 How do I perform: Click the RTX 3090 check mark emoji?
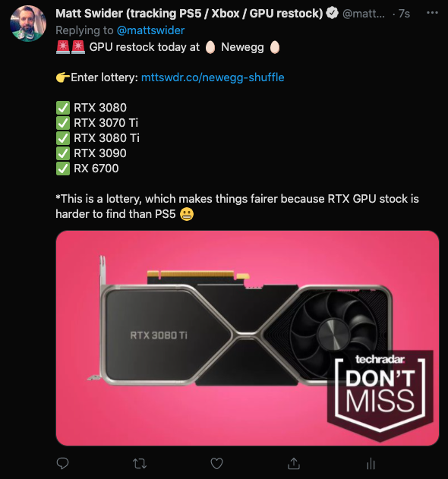click(63, 153)
